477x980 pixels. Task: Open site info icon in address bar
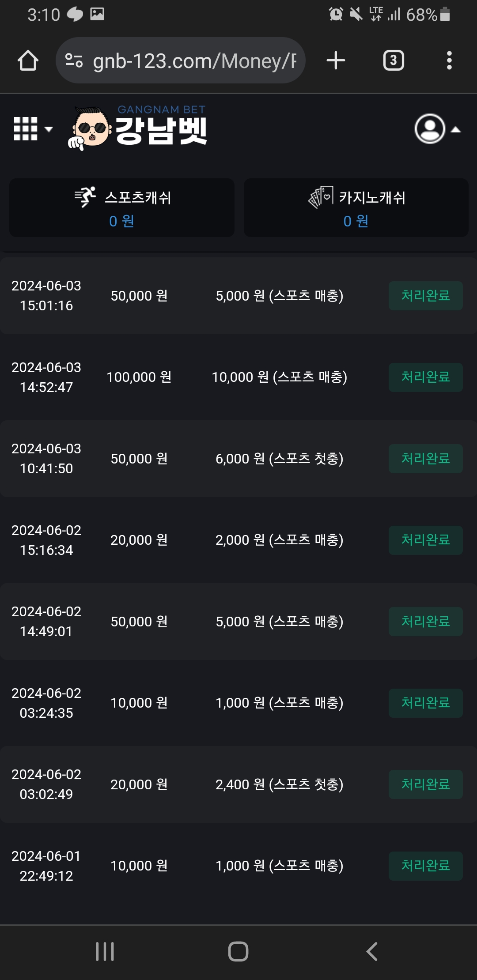(x=74, y=60)
